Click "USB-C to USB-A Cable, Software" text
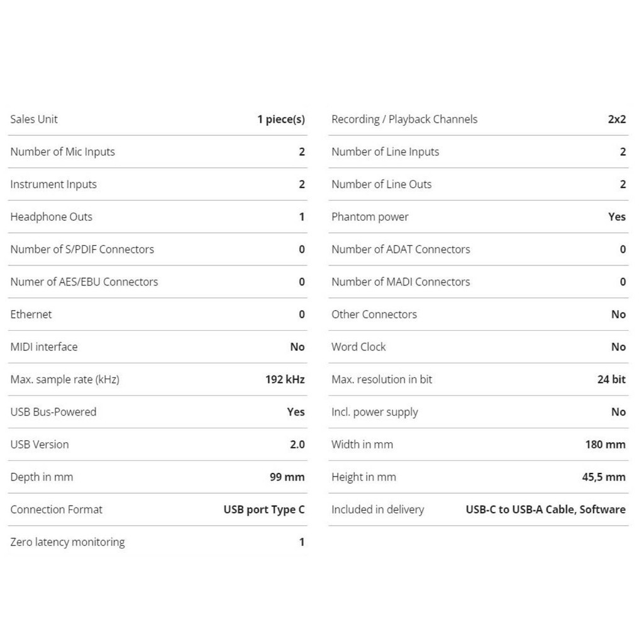Image resolution: width=644 pixels, height=644 pixels. pos(545,509)
